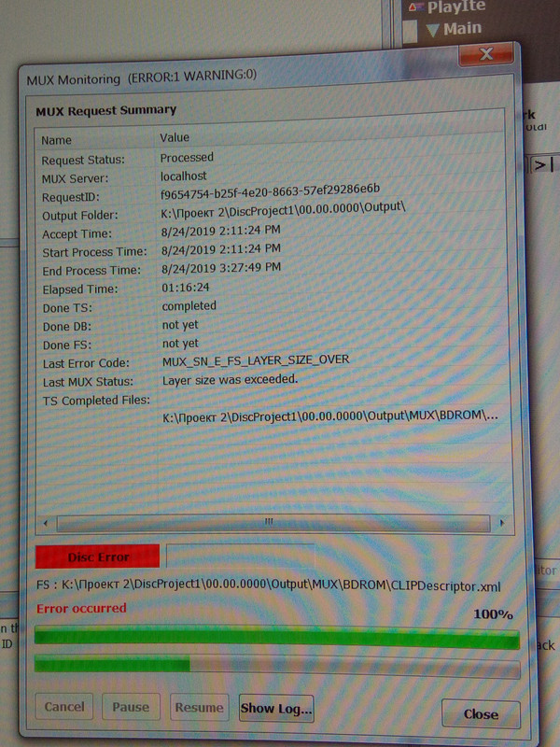Click the Pause button

[131, 707]
